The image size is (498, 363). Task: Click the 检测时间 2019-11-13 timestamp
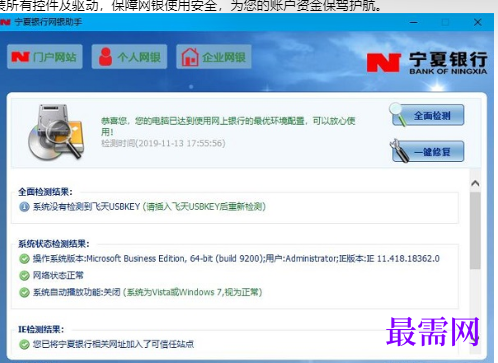click(163, 143)
